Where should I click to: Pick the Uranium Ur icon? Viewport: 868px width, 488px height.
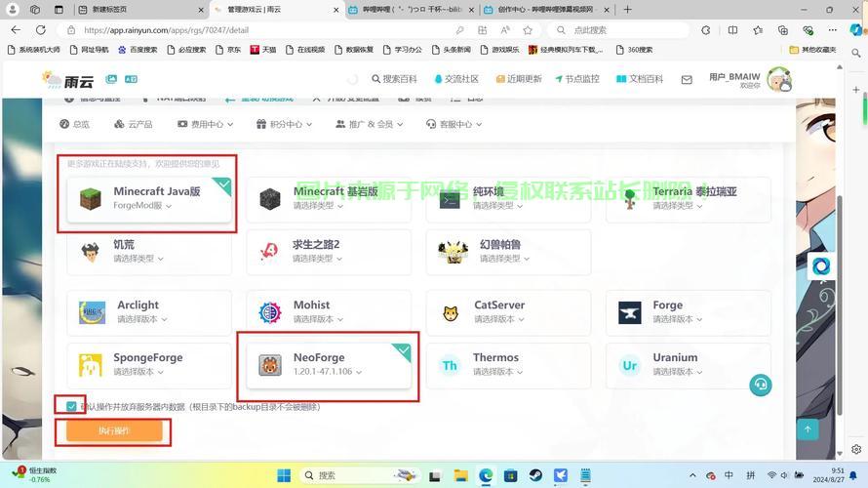tap(629, 366)
